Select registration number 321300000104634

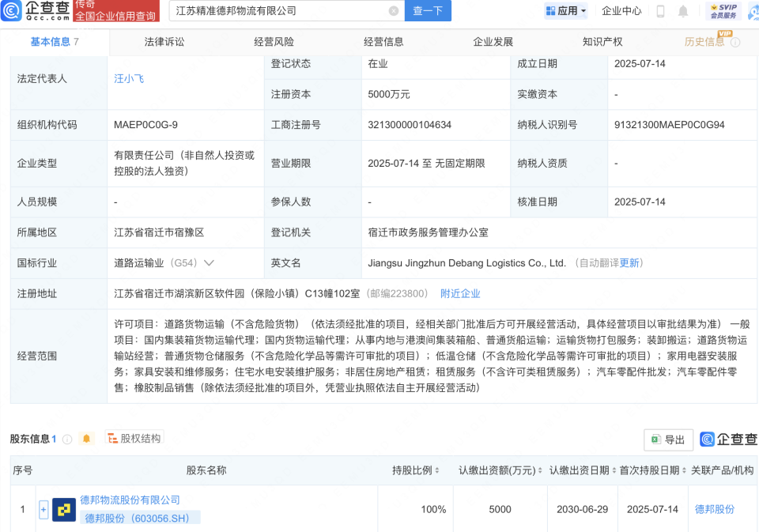point(410,125)
